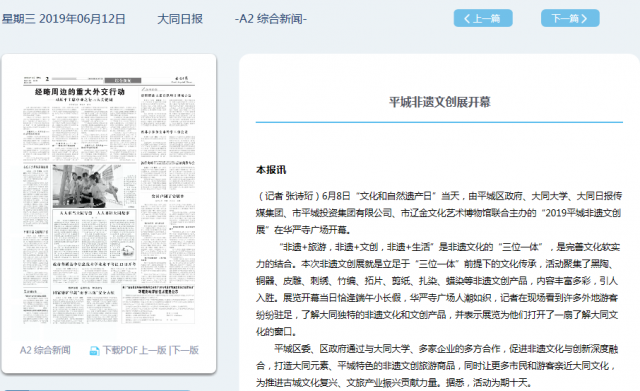
Task: Click the article title 平城非遗文创展开幕
Action: [440, 102]
